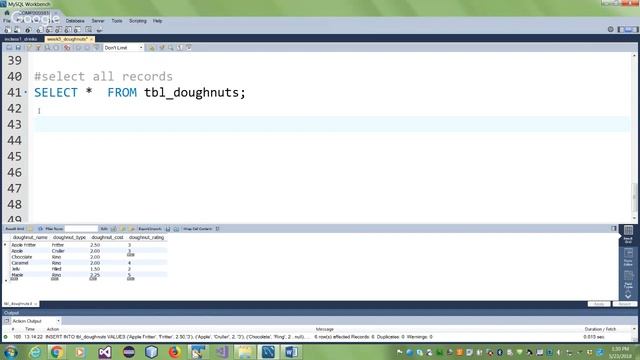
Task: Open the preferences gear icon at top right
Action: click(611, 29)
